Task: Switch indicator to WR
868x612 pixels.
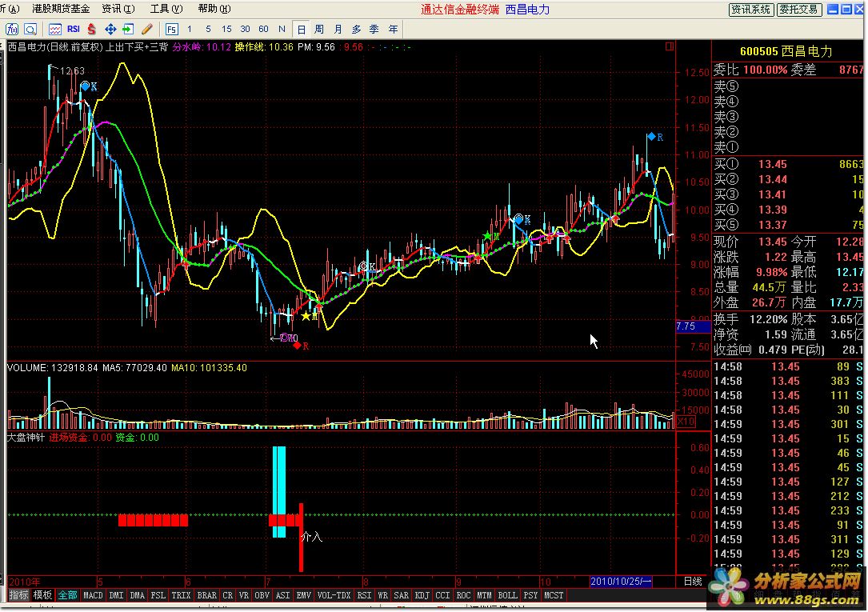Action: (x=382, y=595)
